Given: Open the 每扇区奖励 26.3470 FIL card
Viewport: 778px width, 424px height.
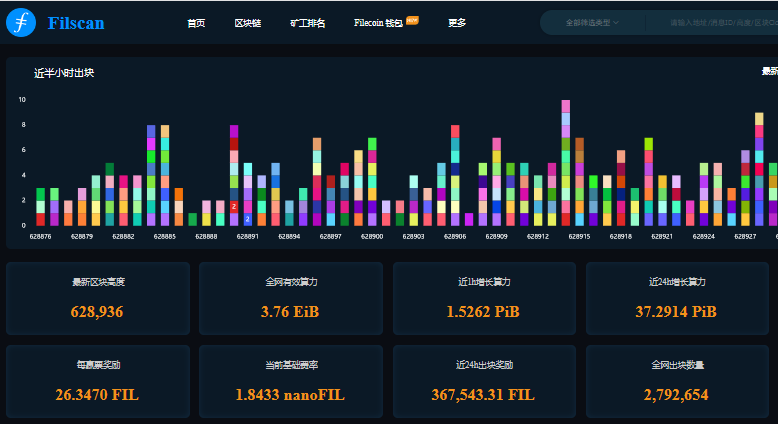Looking at the screenshot, I should click(97, 381).
